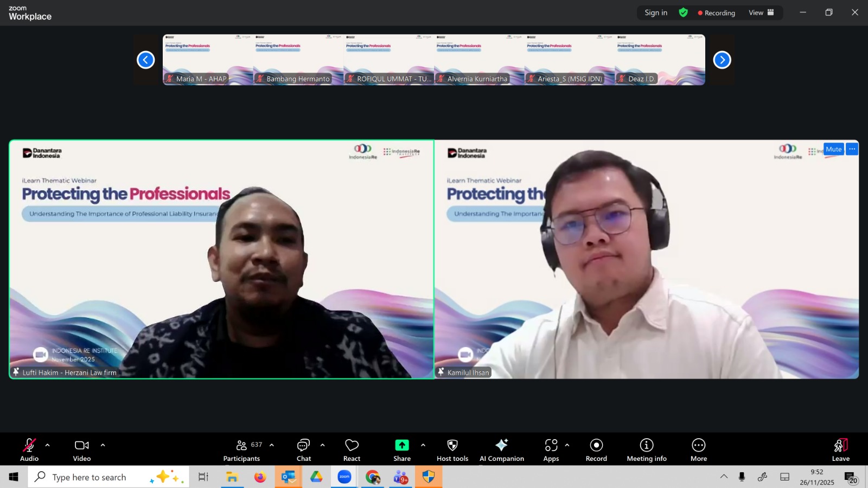The image size is (868, 488).
Task: Open the View layout menu
Action: [761, 12]
